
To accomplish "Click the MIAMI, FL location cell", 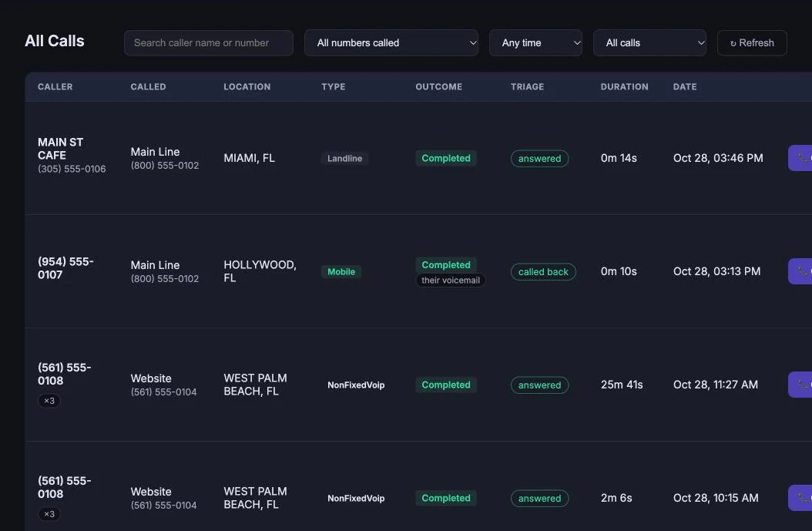I will pos(249,158).
